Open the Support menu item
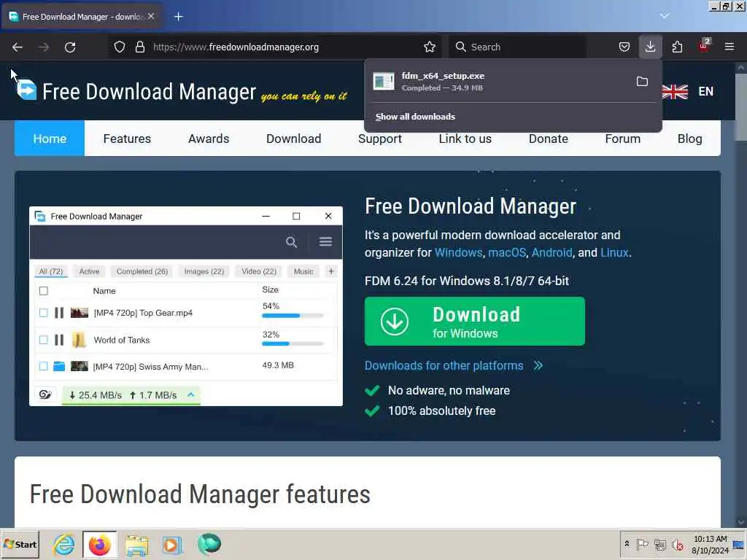 [x=379, y=139]
